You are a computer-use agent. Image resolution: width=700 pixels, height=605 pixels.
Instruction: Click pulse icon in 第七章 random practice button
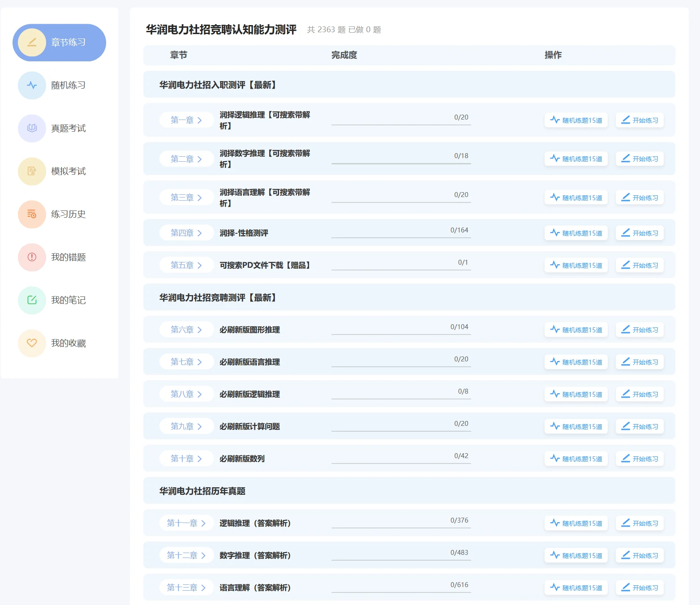click(x=555, y=361)
